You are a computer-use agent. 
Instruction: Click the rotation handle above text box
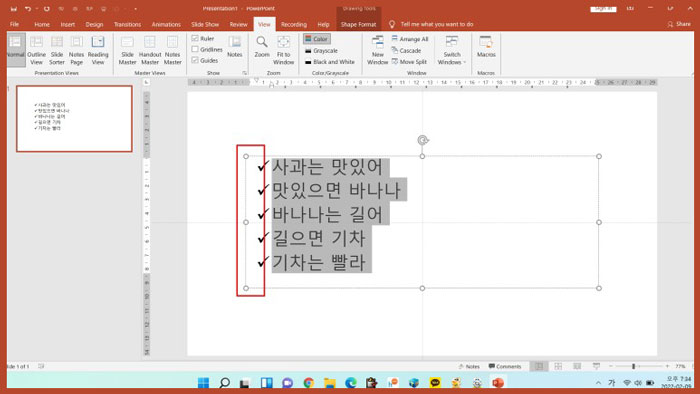tap(423, 140)
